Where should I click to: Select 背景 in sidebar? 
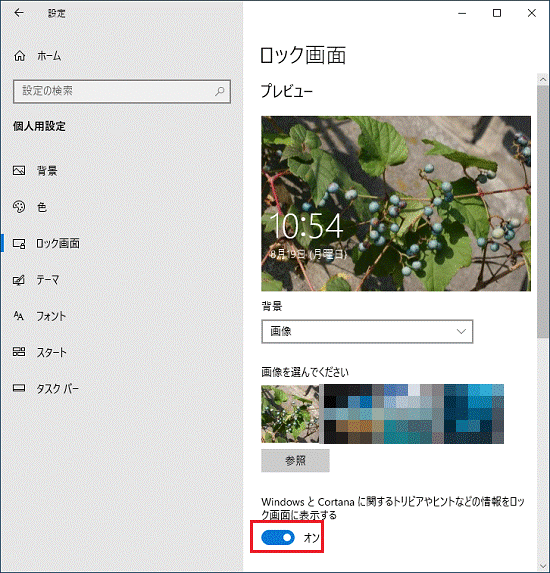click(x=47, y=170)
